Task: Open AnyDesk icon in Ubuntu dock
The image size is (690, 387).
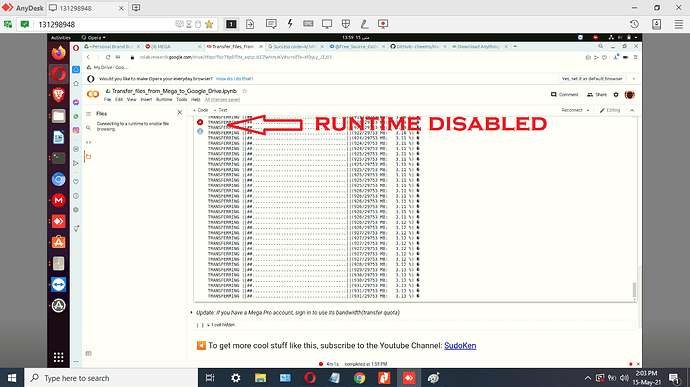Action: point(59,221)
